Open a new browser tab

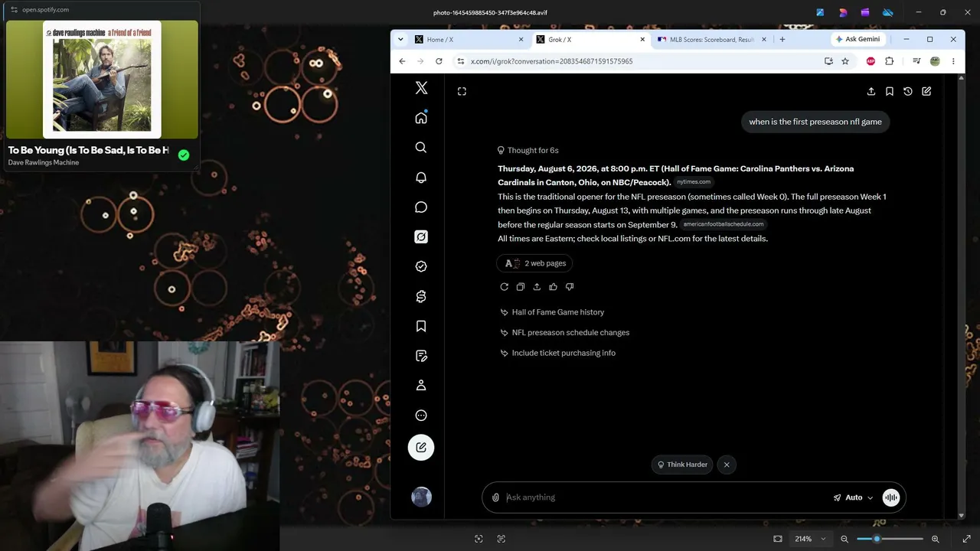(782, 40)
